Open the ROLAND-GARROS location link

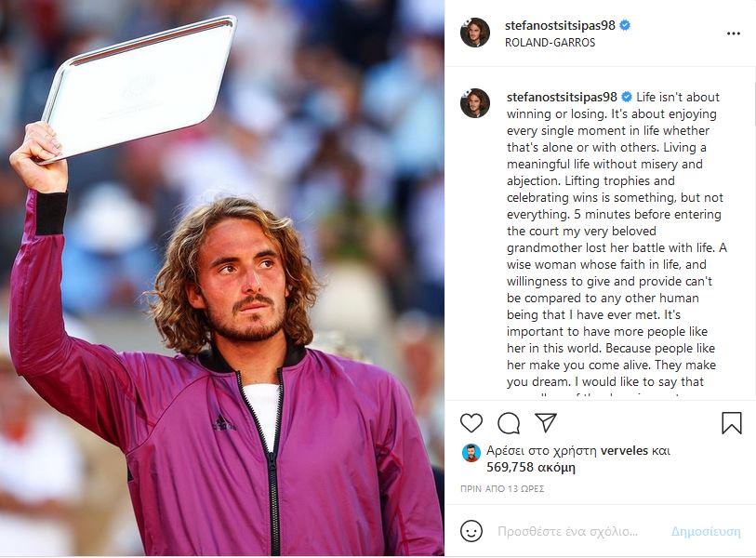click(550, 43)
